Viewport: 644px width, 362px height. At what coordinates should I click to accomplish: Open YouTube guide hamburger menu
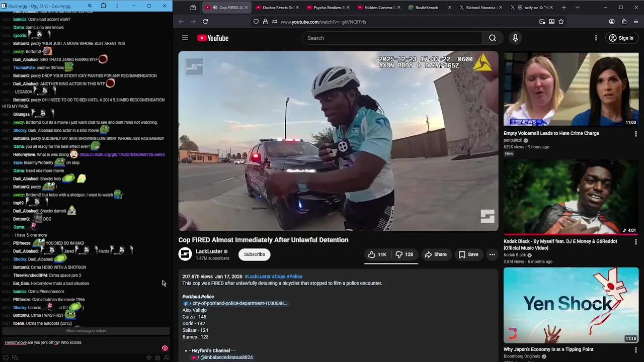[x=185, y=38]
